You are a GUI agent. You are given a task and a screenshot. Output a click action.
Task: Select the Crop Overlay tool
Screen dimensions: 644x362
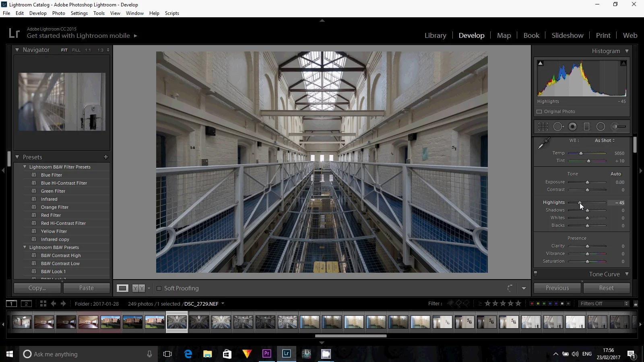coord(543,127)
